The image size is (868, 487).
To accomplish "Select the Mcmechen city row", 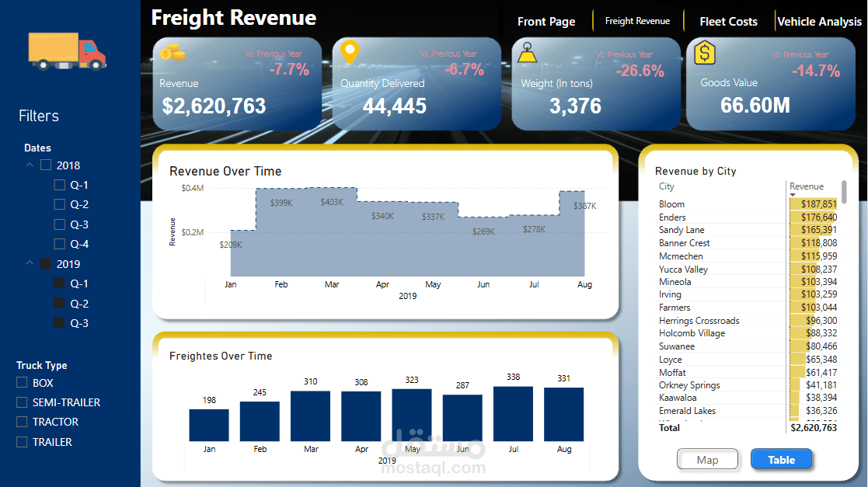I will coord(748,256).
